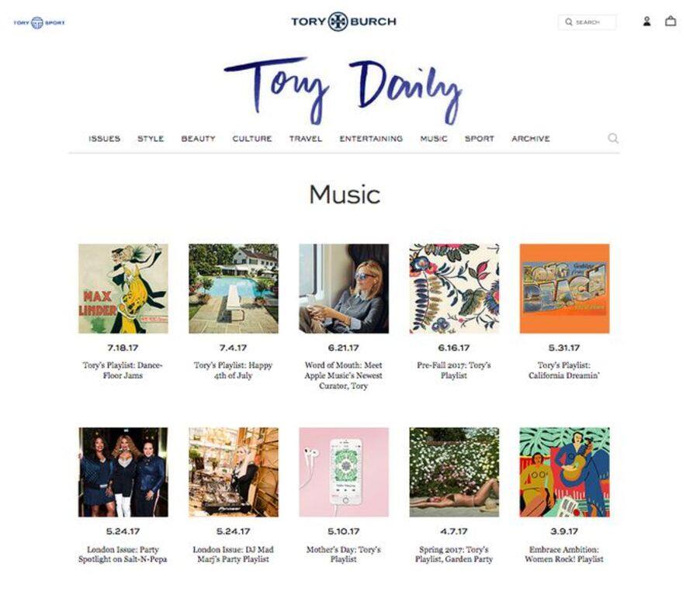Viewport: 700px width, 605px height.
Task: Open the Archive section
Action: tap(531, 139)
